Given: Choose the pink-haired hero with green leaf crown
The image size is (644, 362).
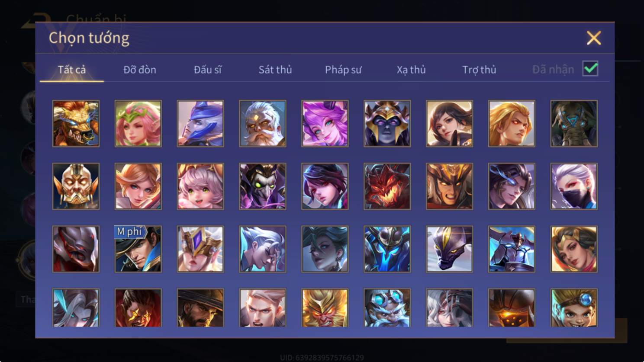Looking at the screenshot, I should coord(138,124).
